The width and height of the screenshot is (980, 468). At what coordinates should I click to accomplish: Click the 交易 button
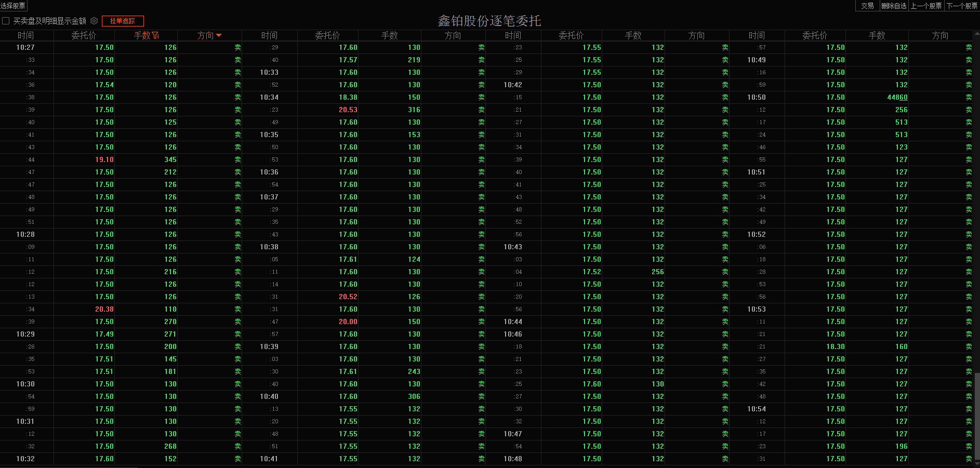tap(867, 6)
